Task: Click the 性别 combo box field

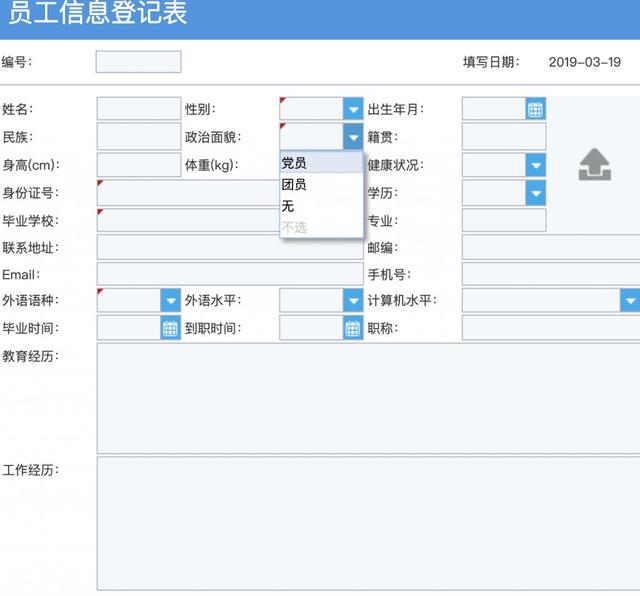Action: pyautogui.click(x=311, y=109)
